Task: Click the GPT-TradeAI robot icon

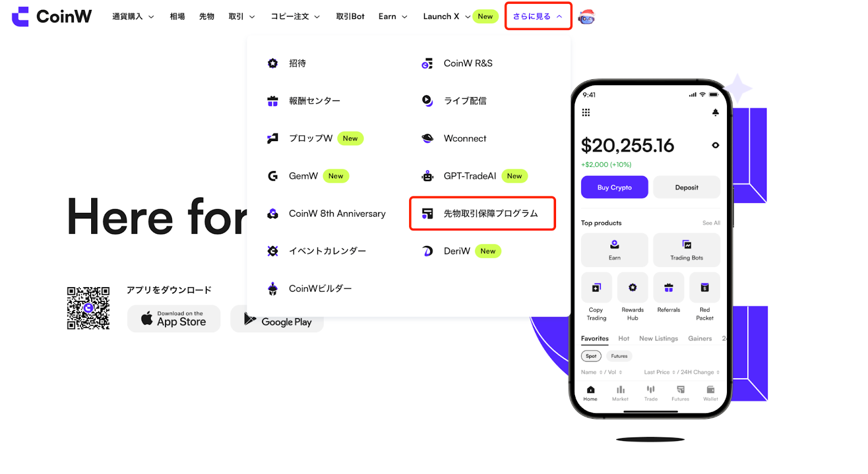Action: 427,176
